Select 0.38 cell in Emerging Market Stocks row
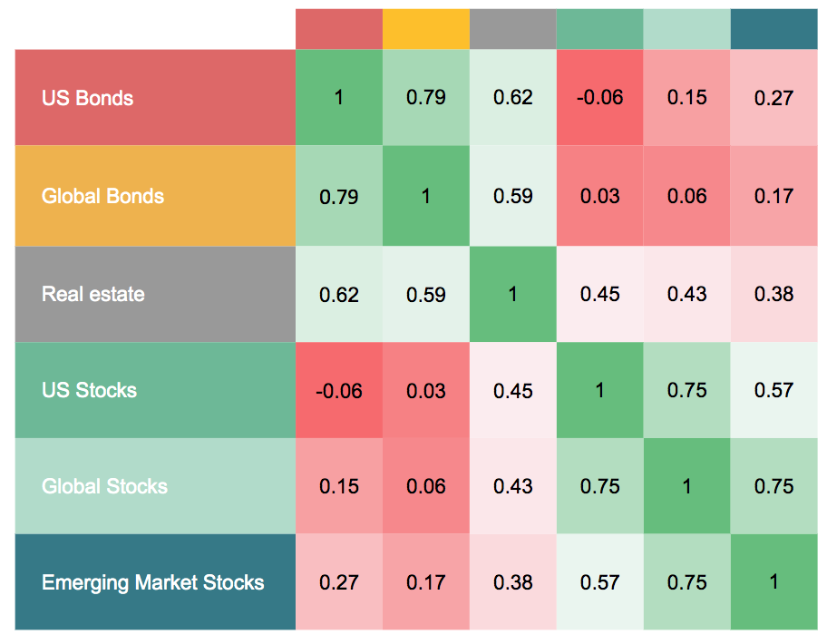Screen dimensions: 827x644 tap(513, 581)
